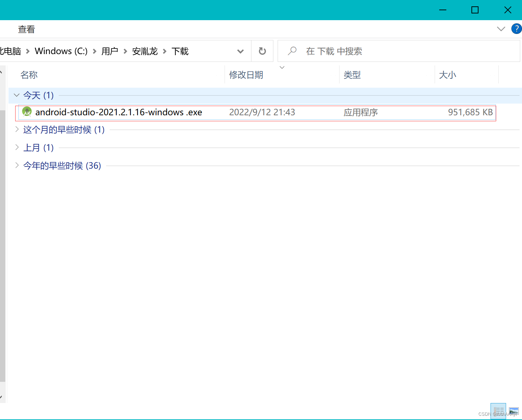Minimize the File Explorer window

point(442,10)
